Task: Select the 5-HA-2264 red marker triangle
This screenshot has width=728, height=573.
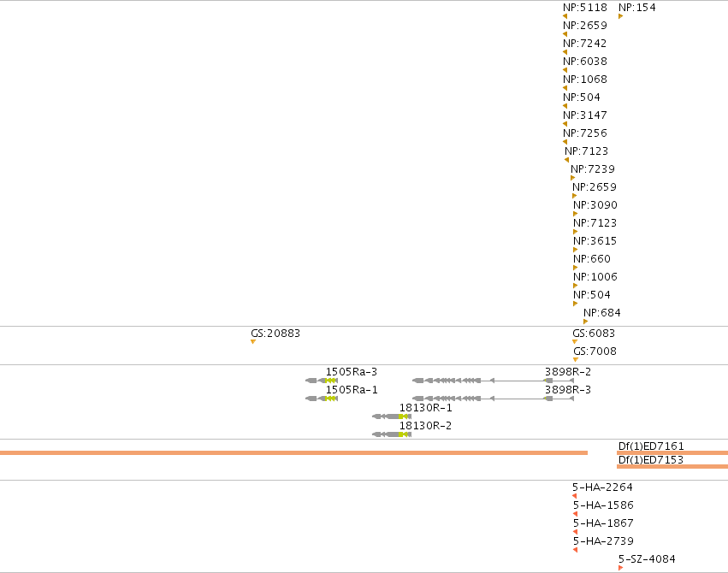Action: click(575, 496)
